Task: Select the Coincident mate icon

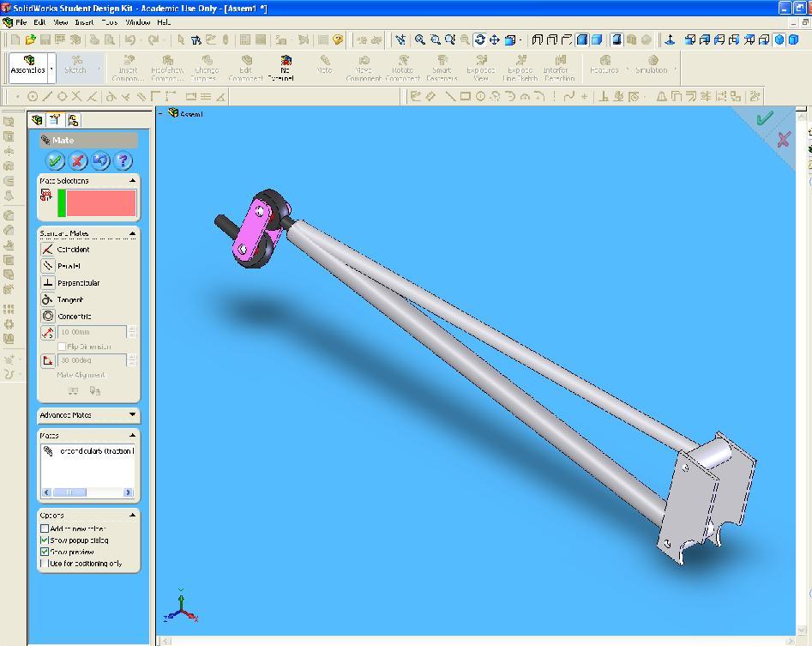Action: 48,250
